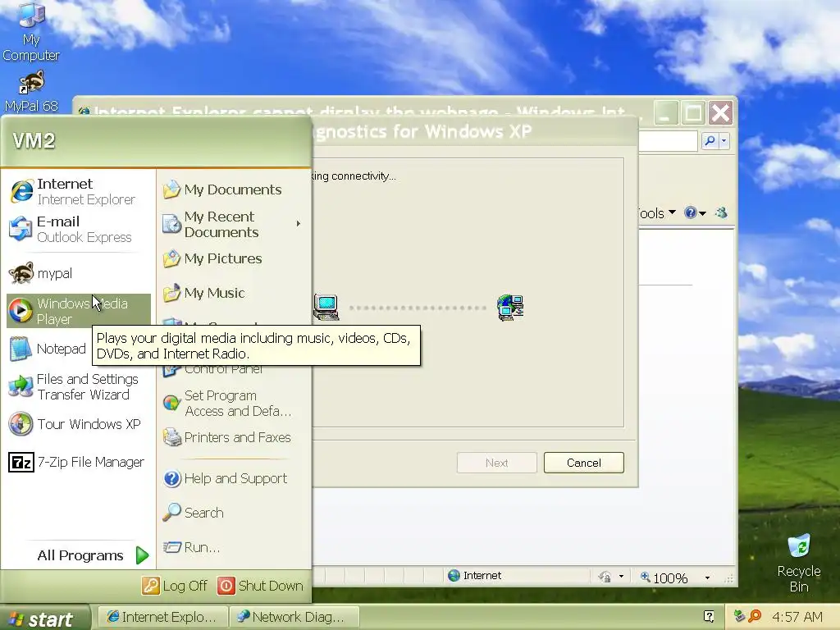
Task: Click the IE status bar privacy icon
Action: (605, 577)
